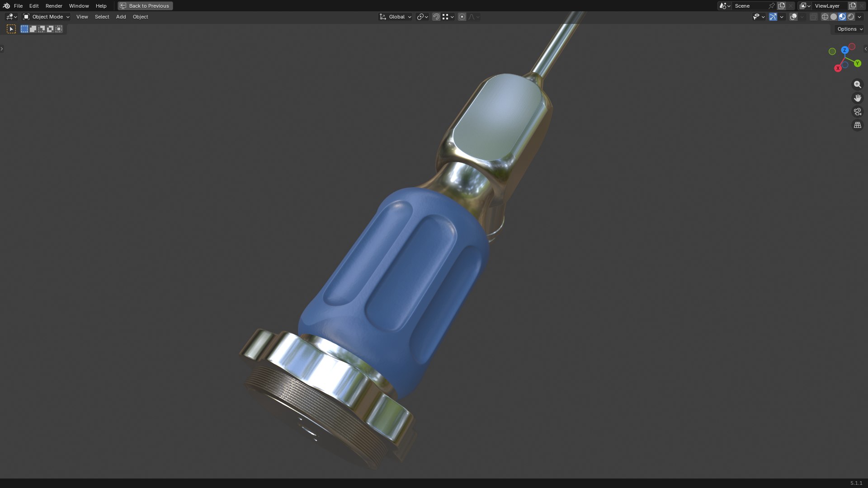Expand the left toolbar region arrow
868x488 pixels.
(x=2, y=49)
